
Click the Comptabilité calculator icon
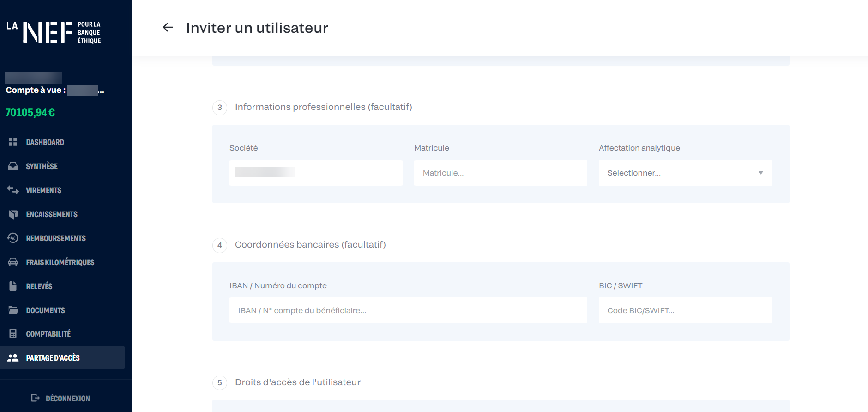coord(13,333)
